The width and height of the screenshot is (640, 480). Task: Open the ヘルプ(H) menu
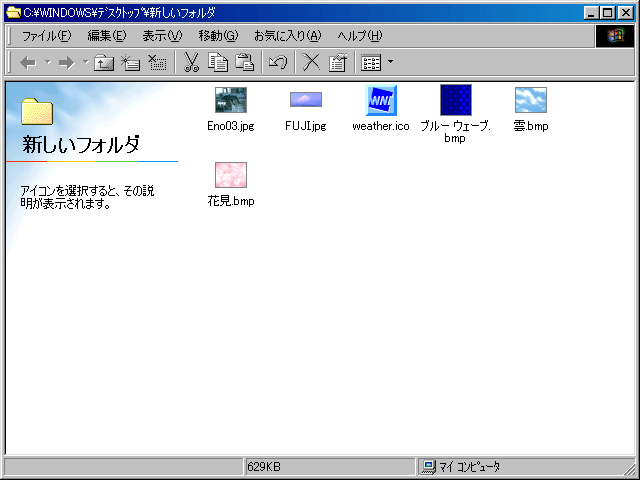[360, 36]
